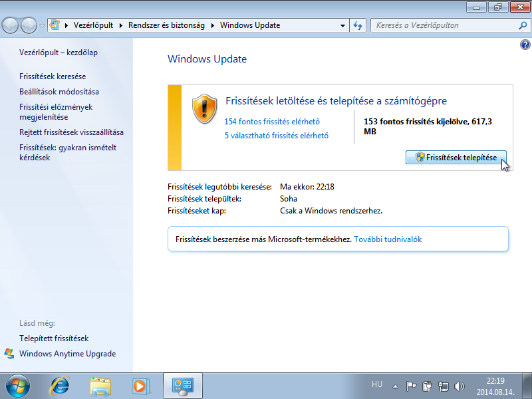The image size is (532, 399).
Task: Open Telepített frissítések link
Action: pos(54,338)
